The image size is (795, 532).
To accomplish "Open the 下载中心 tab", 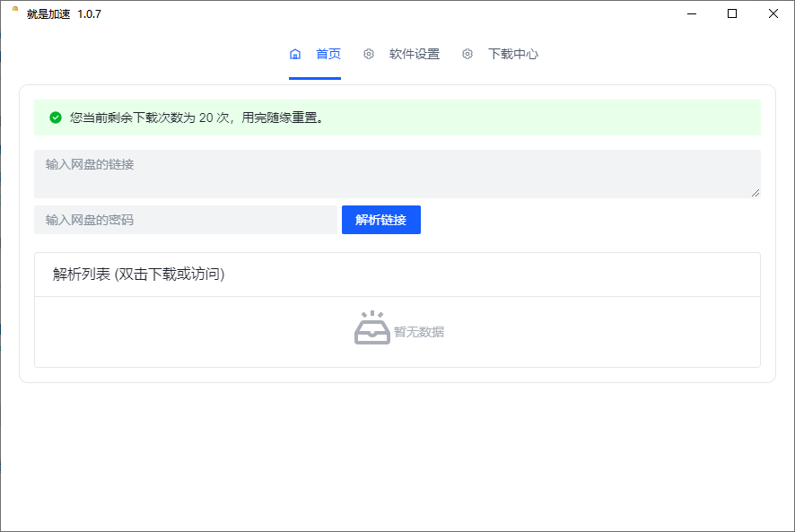I will pos(511,54).
